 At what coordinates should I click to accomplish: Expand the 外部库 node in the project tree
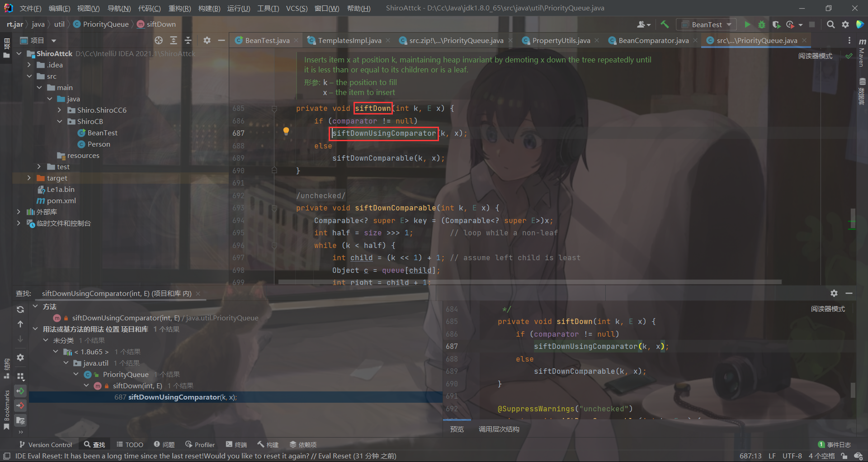pyautogui.click(x=18, y=212)
